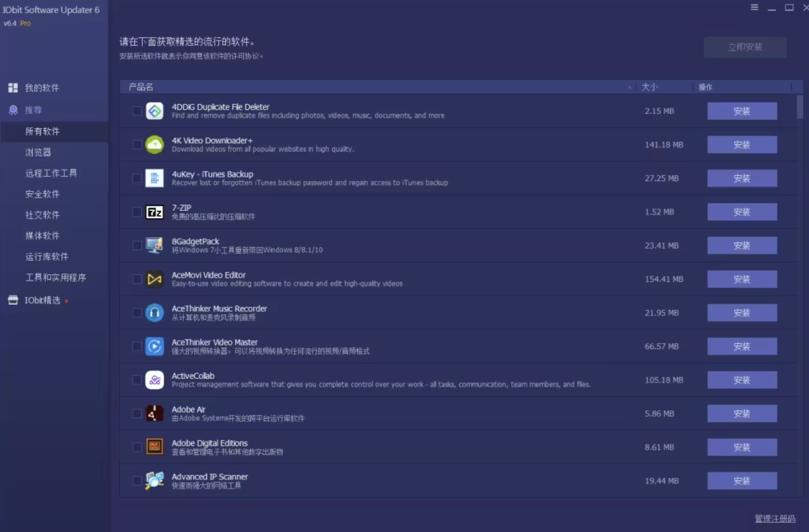Click the Adobe Digital Editions icon

click(155, 447)
